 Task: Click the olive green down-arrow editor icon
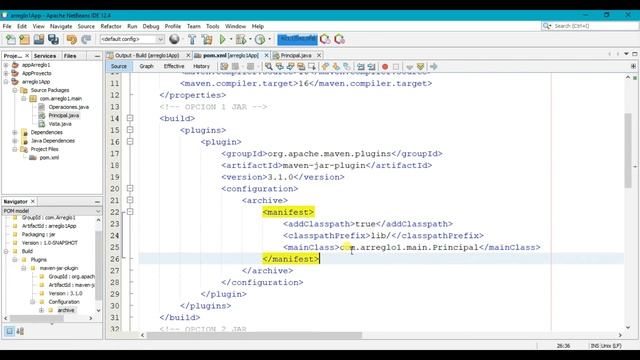point(420,66)
